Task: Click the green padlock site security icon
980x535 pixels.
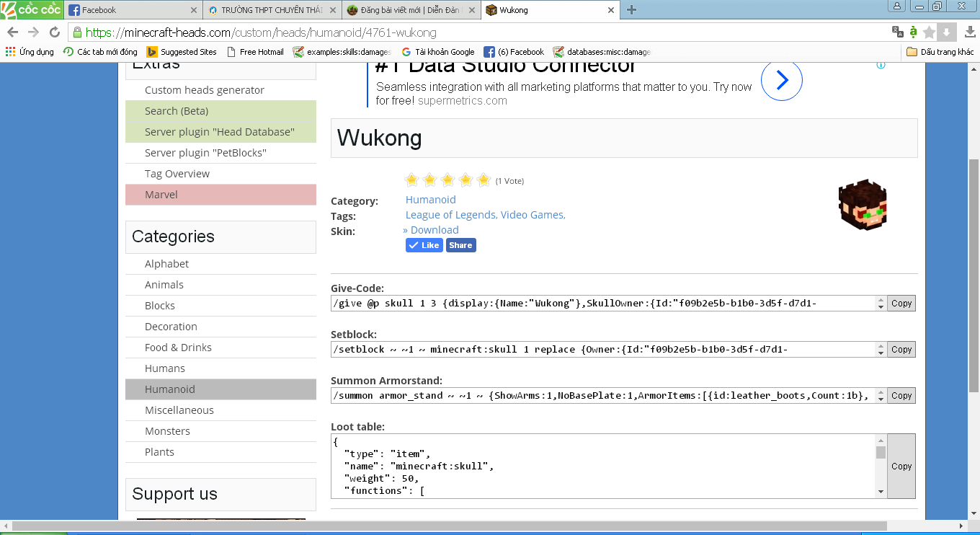Action: [76, 32]
